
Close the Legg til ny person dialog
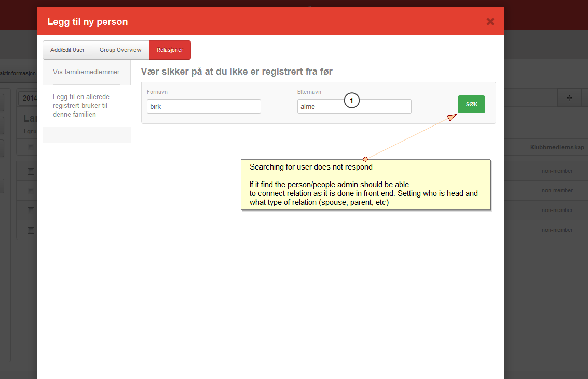click(490, 22)
